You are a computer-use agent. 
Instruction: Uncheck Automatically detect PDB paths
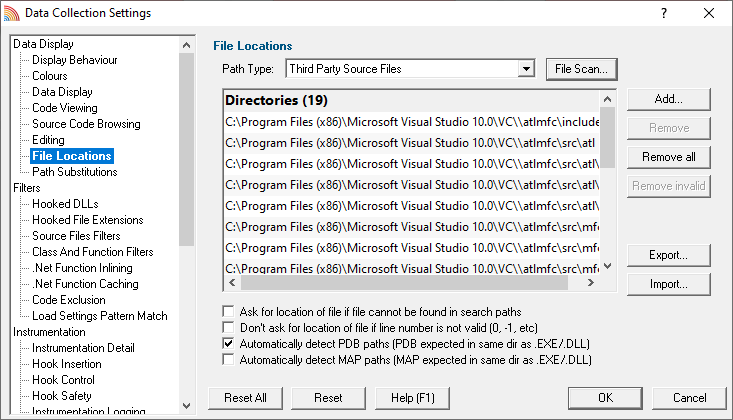(x=228, y=344)
